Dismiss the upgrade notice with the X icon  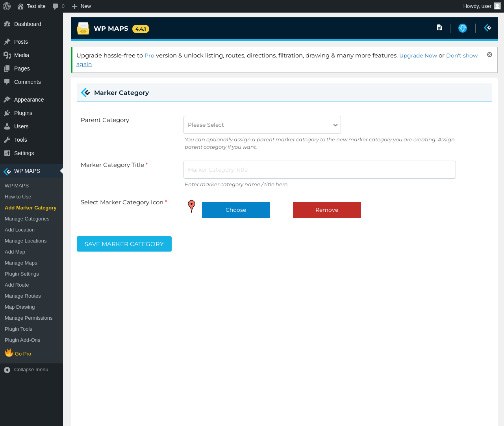pos(489,55)
